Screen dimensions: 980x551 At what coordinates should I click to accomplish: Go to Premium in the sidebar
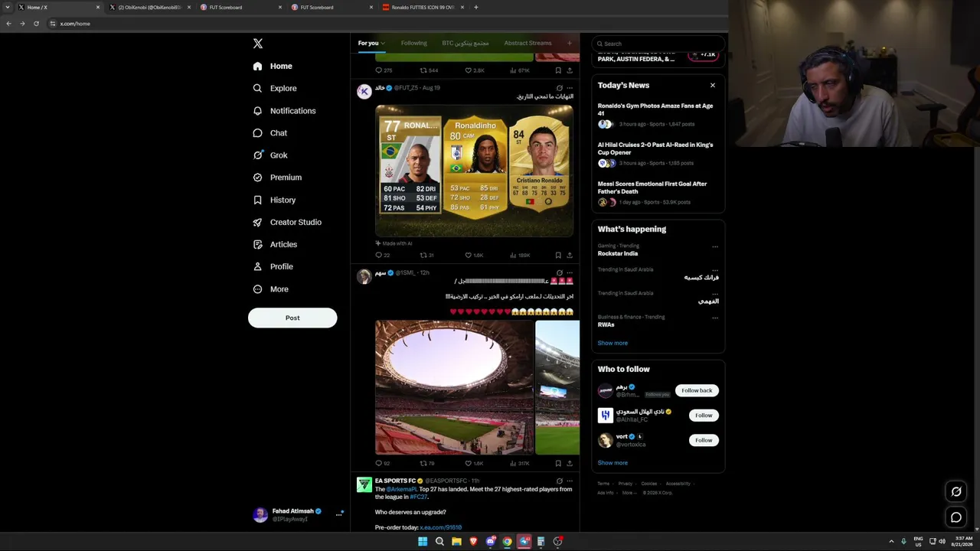[277, 178]
